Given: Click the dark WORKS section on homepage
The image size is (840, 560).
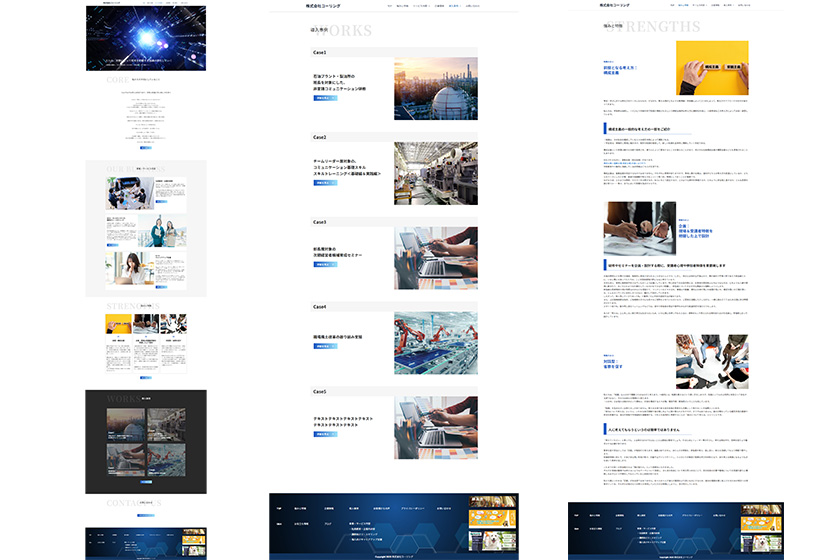Looking at the screenshot, I should 146,440.
